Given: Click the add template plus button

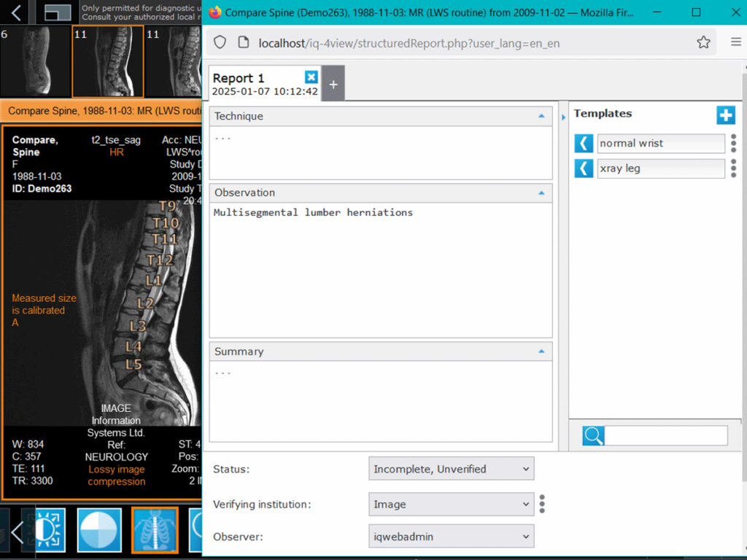Looking at the screenshot, I should 726,114.
